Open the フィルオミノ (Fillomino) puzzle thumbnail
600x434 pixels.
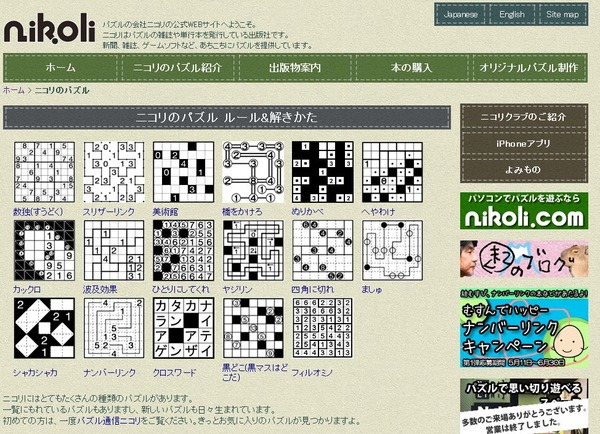[x=323, y=328]
